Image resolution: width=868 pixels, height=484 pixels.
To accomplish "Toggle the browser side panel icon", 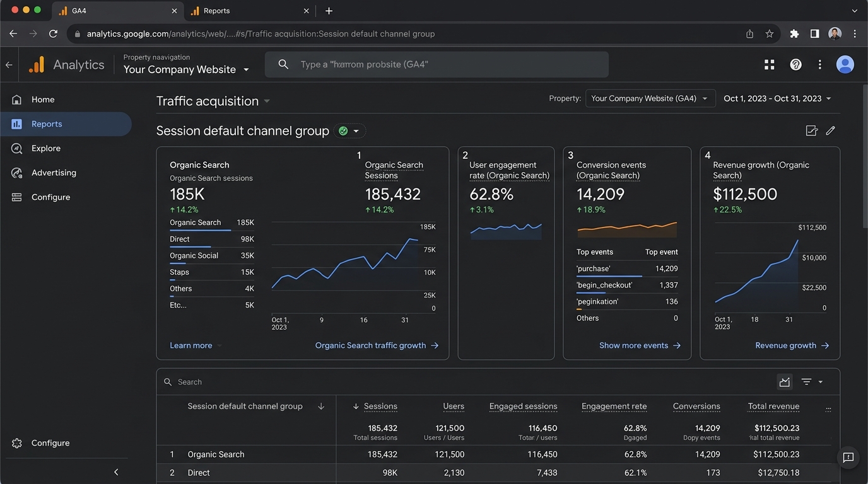I will click(814, 34).
